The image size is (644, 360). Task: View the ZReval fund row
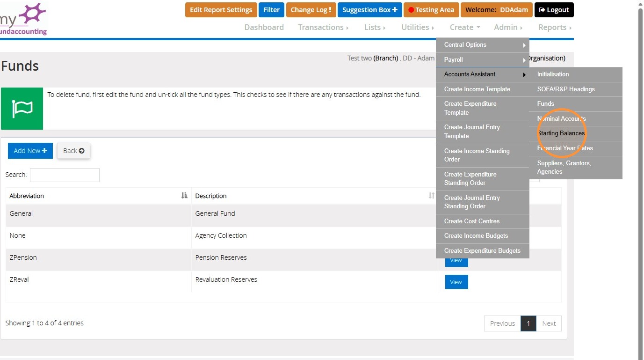click(x=456, y=282)
